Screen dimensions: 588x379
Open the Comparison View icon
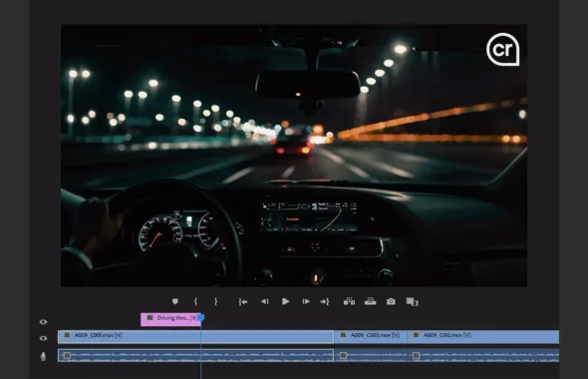(413, 301)
